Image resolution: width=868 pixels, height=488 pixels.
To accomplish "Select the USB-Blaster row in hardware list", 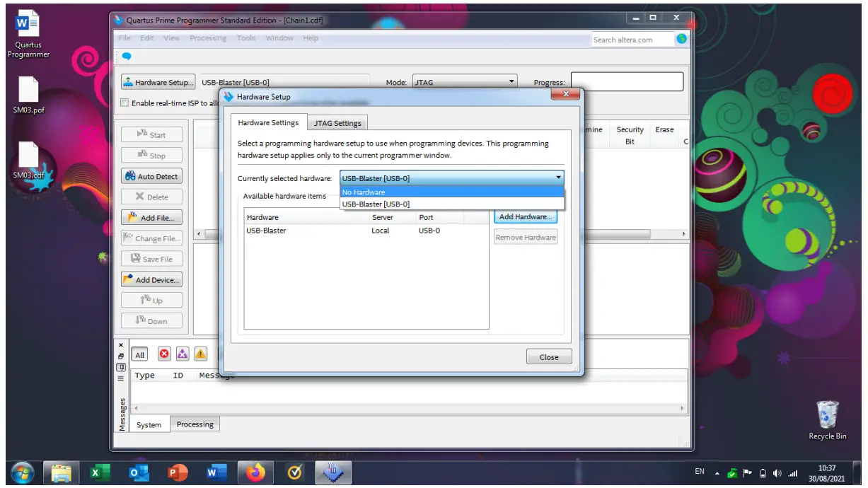I will coord(366,231).
